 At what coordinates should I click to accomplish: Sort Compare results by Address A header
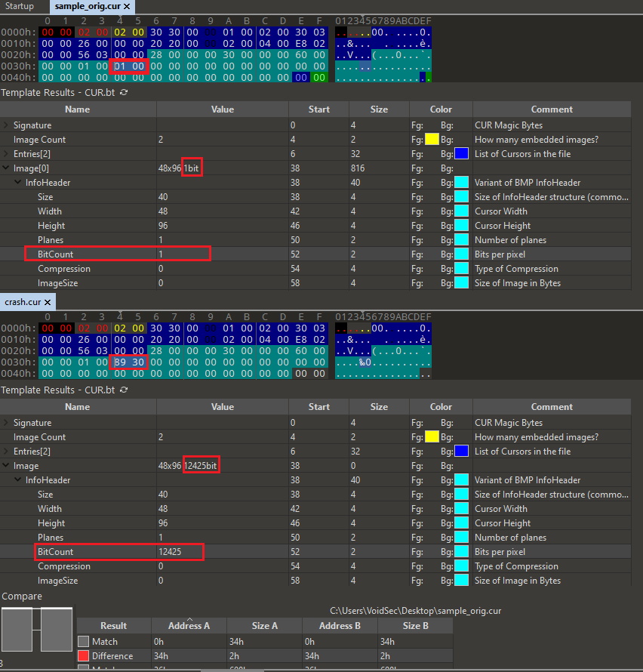(x=189, y=626)
